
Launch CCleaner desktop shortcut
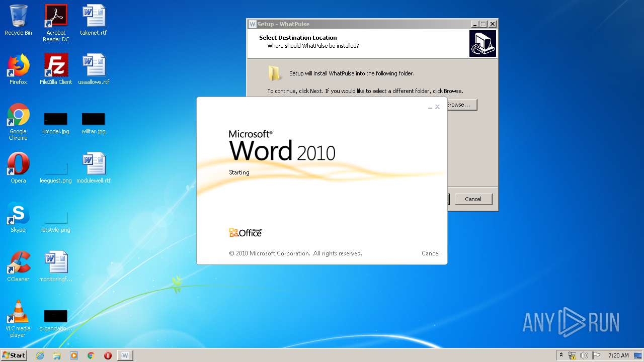pyautogui.click(x=18, y=266)
